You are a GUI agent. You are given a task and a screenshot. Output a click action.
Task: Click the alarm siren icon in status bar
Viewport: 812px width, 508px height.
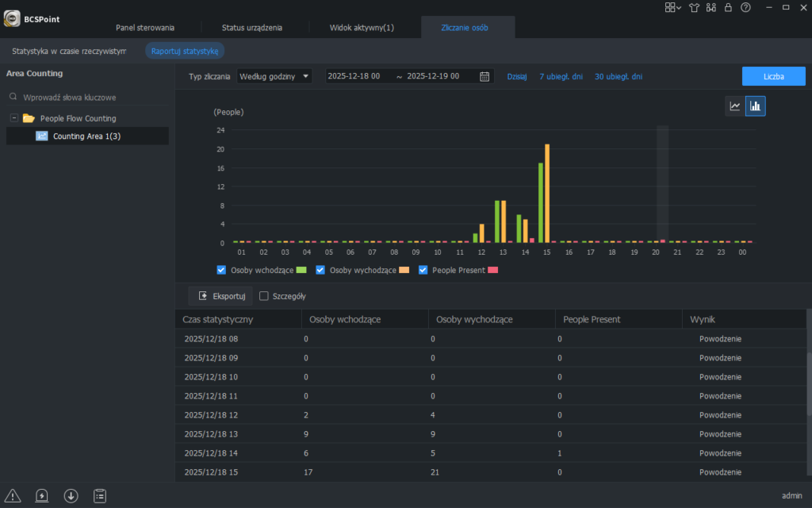[42, 495]
